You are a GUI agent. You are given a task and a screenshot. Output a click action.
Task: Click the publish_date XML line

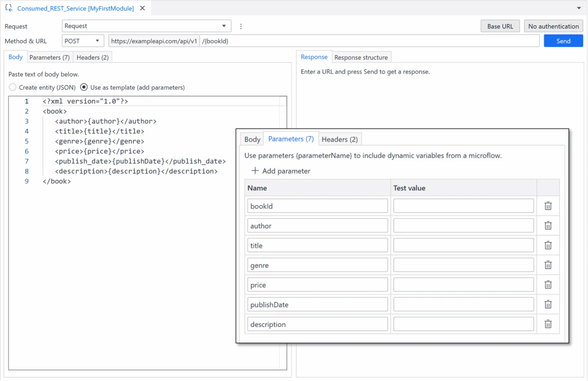click(x=140, y=161)
